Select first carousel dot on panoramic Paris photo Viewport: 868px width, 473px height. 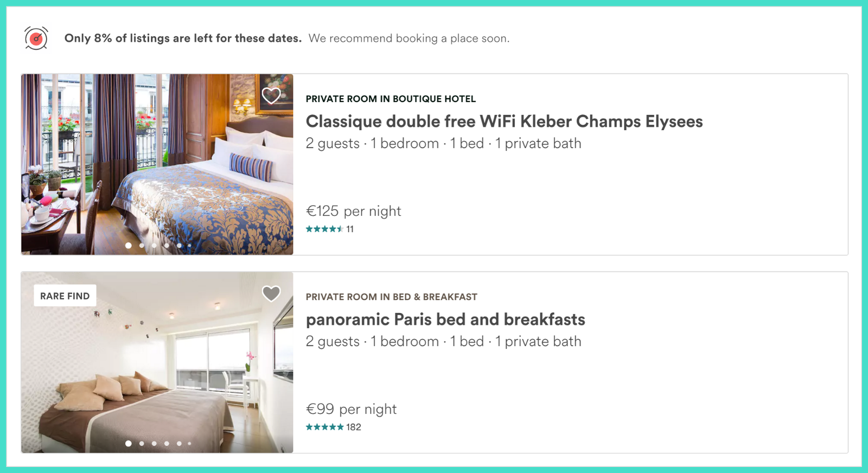point(129,444)
